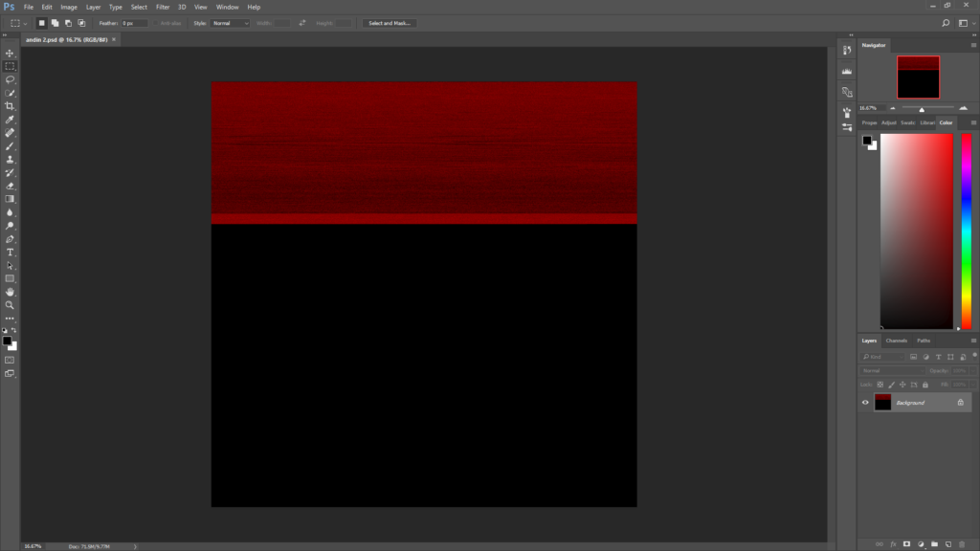Open the Edit Toolbar three-dots menu
The image size is (980, 551).
click(x=10, y=319)
